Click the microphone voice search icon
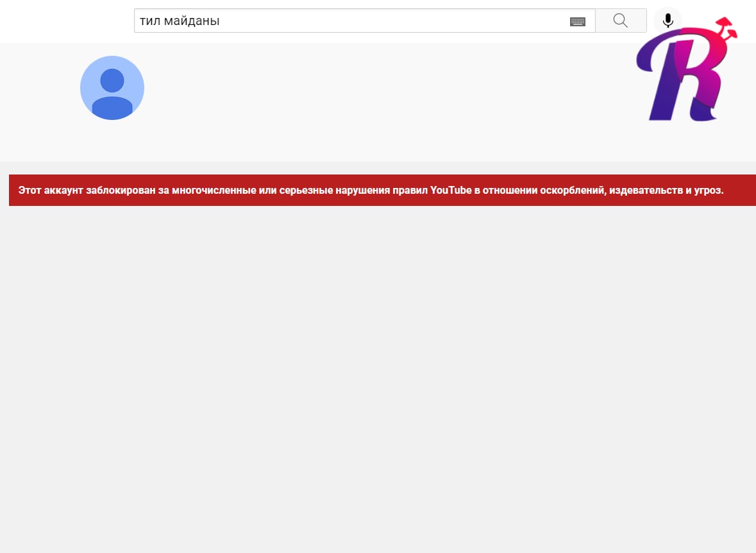This screenshot has height=553, width=756. [668, 21]
